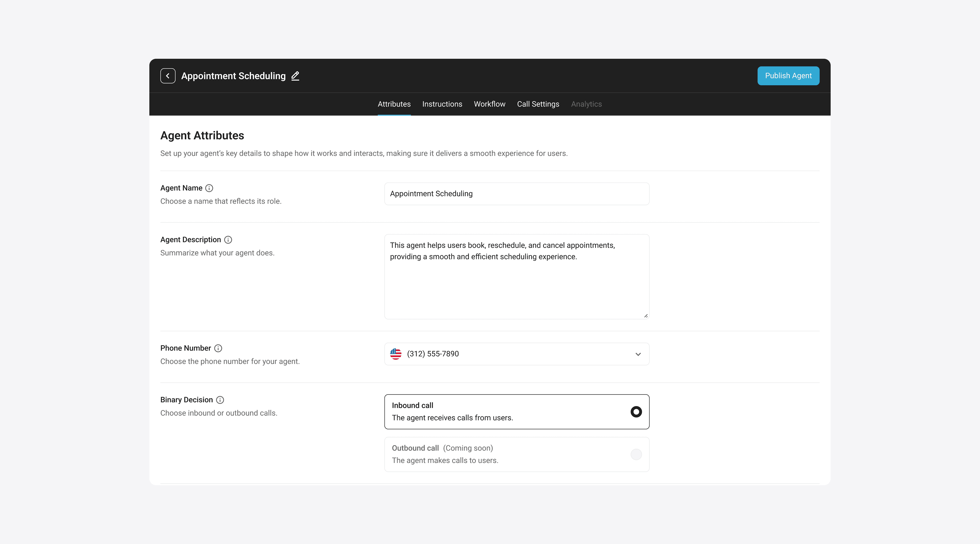Open the (312) 555-7890 phone selector
This screenshot has width=980, height=544.
517,354
